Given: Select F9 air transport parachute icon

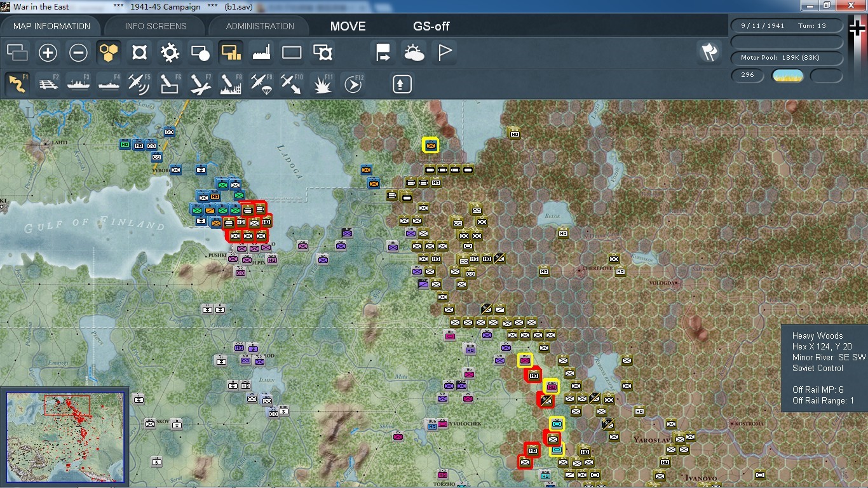Looking at the screenshot, I should [x=262, y=84].
